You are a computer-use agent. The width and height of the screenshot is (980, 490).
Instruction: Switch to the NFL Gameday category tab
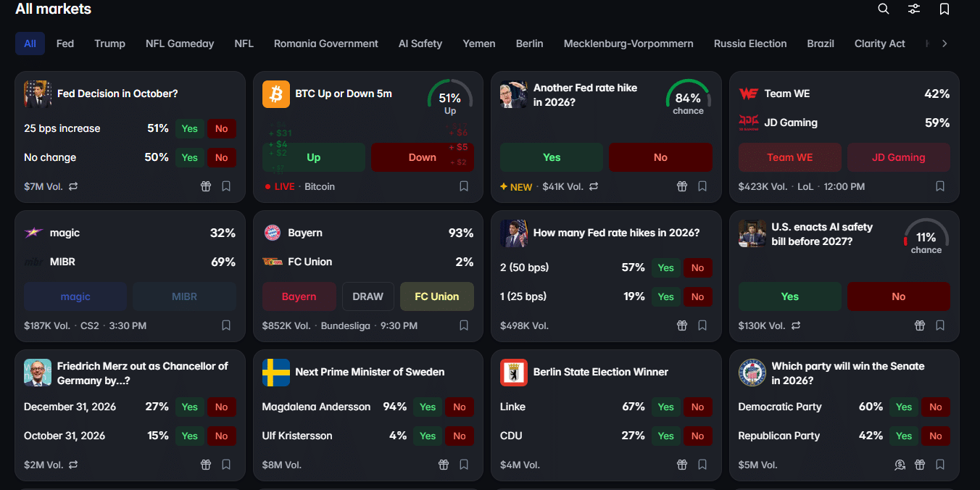(180, 43)
